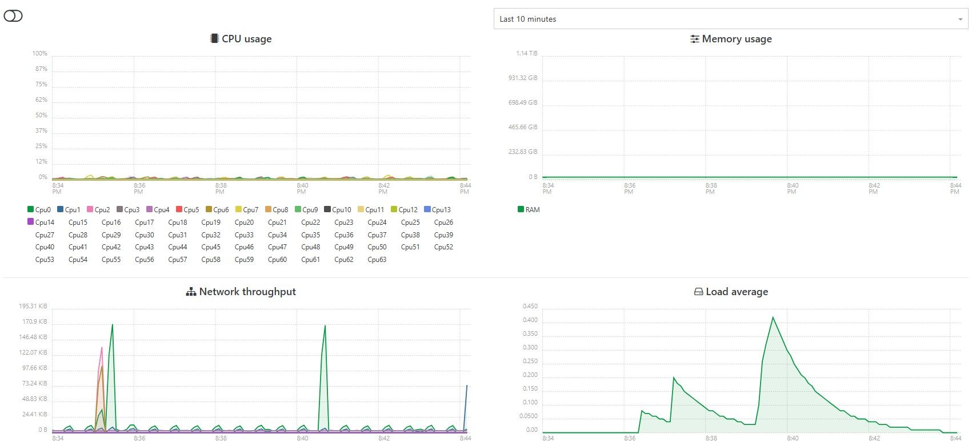Click the highest peak in Load average chart

773,317
